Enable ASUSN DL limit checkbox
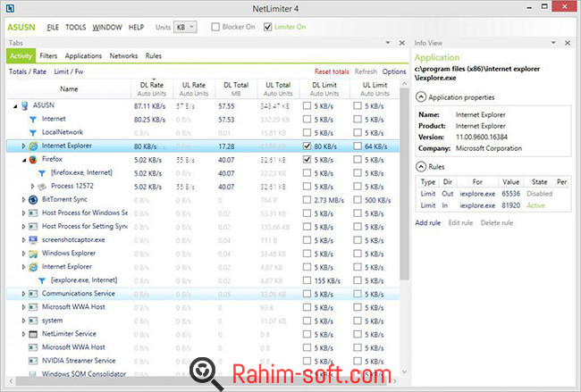The image size is (581, 392). point(307,106)
